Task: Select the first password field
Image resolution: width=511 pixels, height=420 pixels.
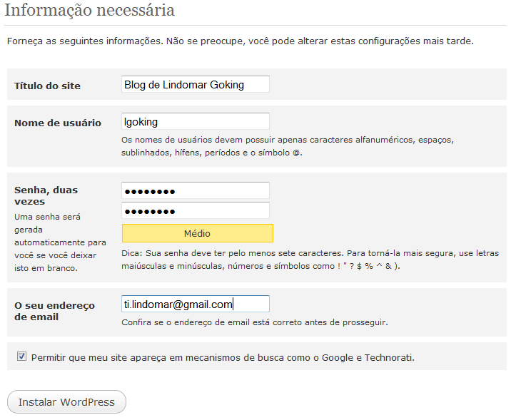Action: (x=196, y=190)
